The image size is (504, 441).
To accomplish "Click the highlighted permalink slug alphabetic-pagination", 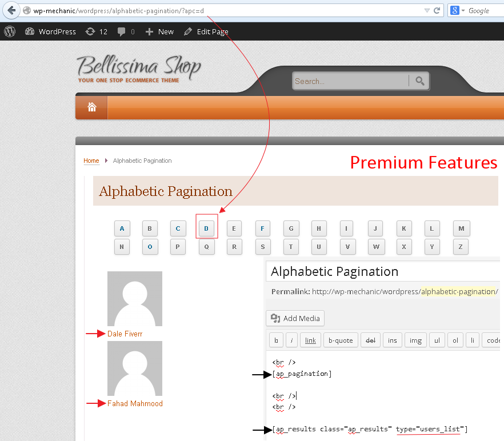I will tap(458, 291).
